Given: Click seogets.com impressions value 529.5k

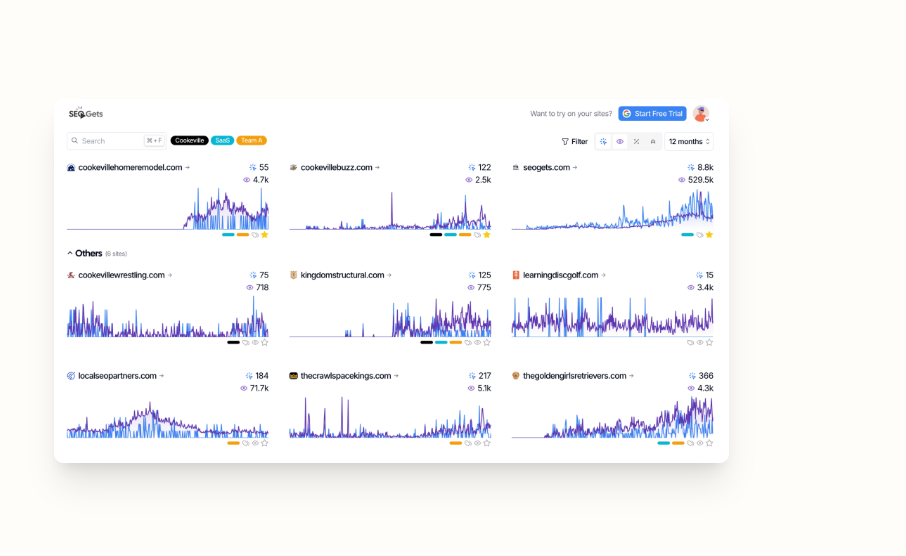Looking at the screenshot, I should [x=701, y=180].
